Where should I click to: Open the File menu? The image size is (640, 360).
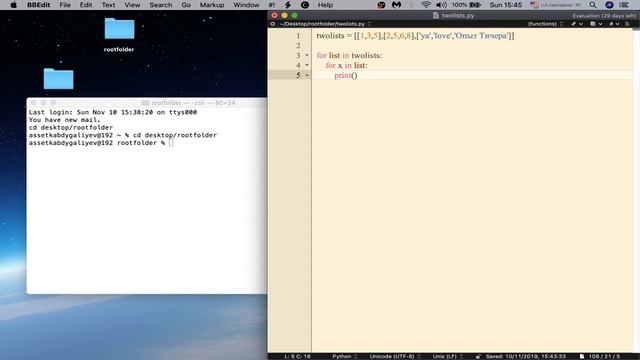pos(65,5)
